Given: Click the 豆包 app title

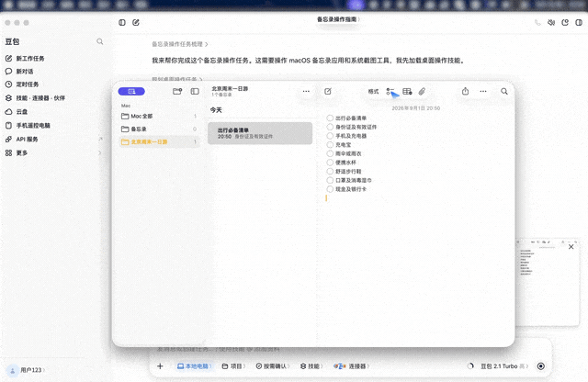Looking at the screenshot, I should [12, 41].
